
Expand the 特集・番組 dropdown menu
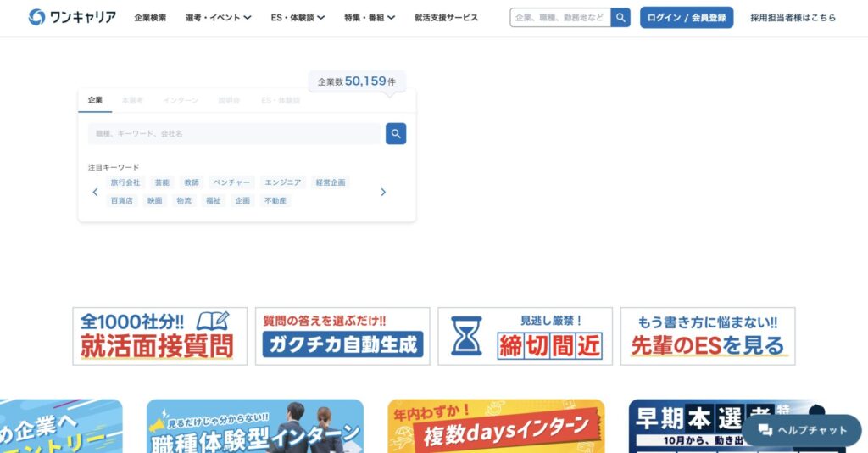(x=370, y=18)
